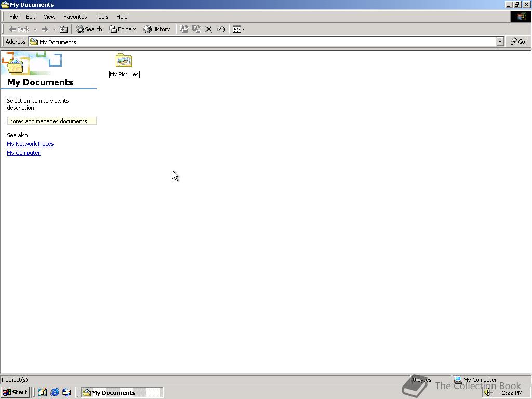Screen dimensions: 532x399
Task: Open the History pane
Action: [157, 29]
